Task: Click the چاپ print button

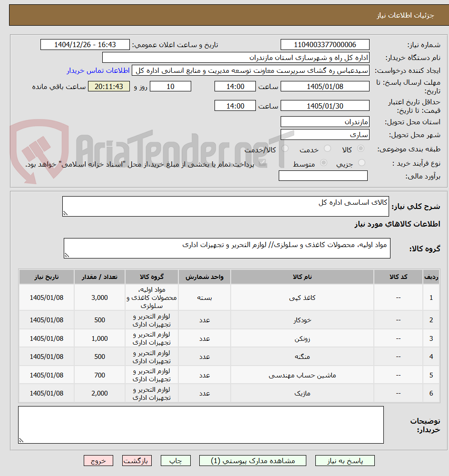Action: [176, 460]
